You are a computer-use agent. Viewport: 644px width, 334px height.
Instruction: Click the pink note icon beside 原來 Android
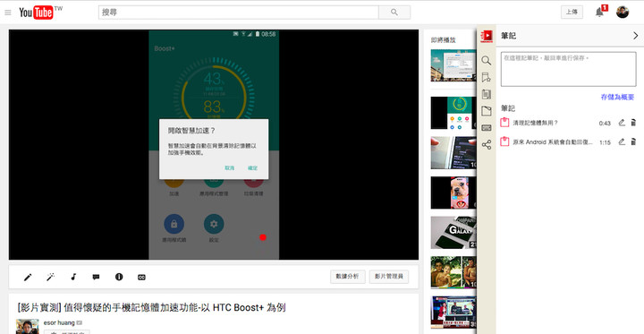click(504, 141)
